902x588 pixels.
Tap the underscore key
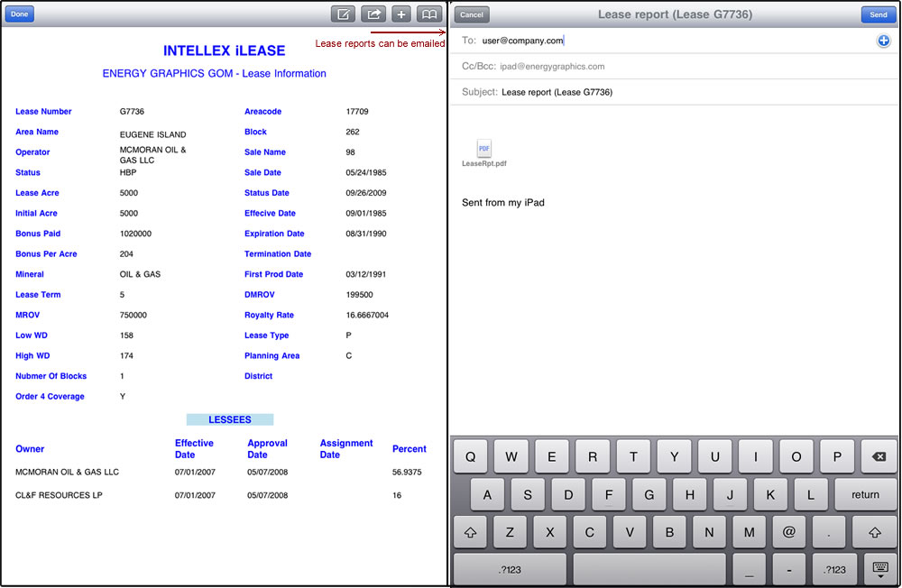point(749,570)
